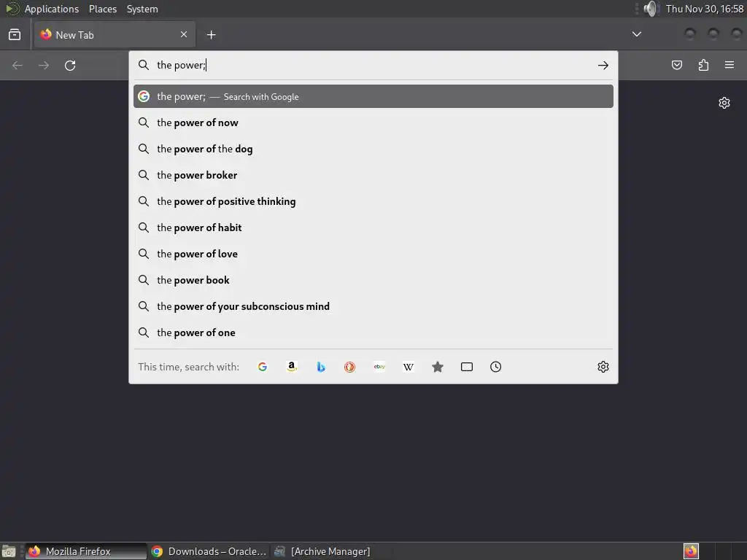Search open tabs using the tabs icon
The image size is (747, 560).
coord(467,367)
